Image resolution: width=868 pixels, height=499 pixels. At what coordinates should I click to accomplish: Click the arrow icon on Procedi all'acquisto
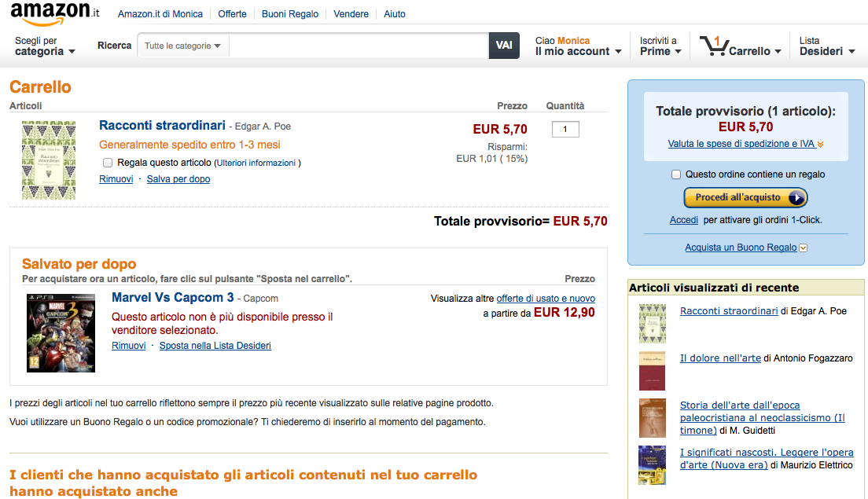point(796,197)
